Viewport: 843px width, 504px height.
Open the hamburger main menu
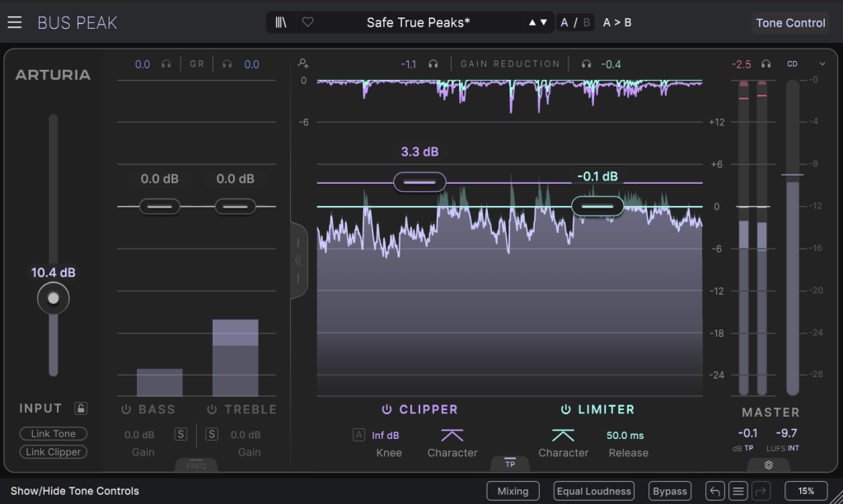(15, 22)
